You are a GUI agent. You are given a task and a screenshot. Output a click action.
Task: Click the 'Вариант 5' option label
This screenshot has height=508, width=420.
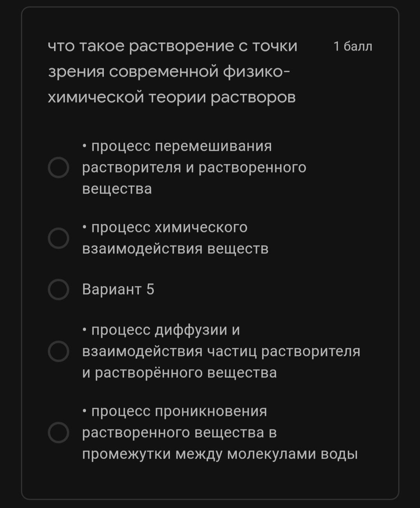(118, 289)
